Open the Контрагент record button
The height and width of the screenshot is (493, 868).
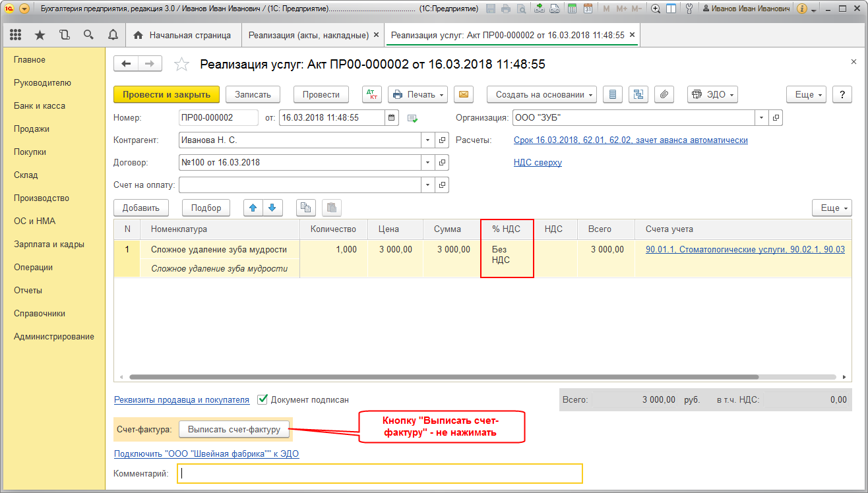tap(443, 140)
